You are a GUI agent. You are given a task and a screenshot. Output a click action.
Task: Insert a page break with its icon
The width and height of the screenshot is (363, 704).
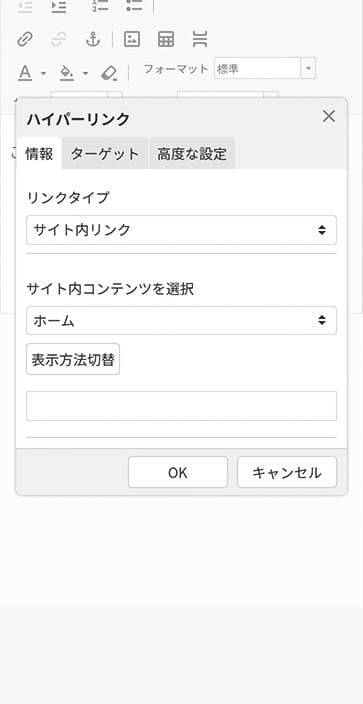[x=199, y=40]
